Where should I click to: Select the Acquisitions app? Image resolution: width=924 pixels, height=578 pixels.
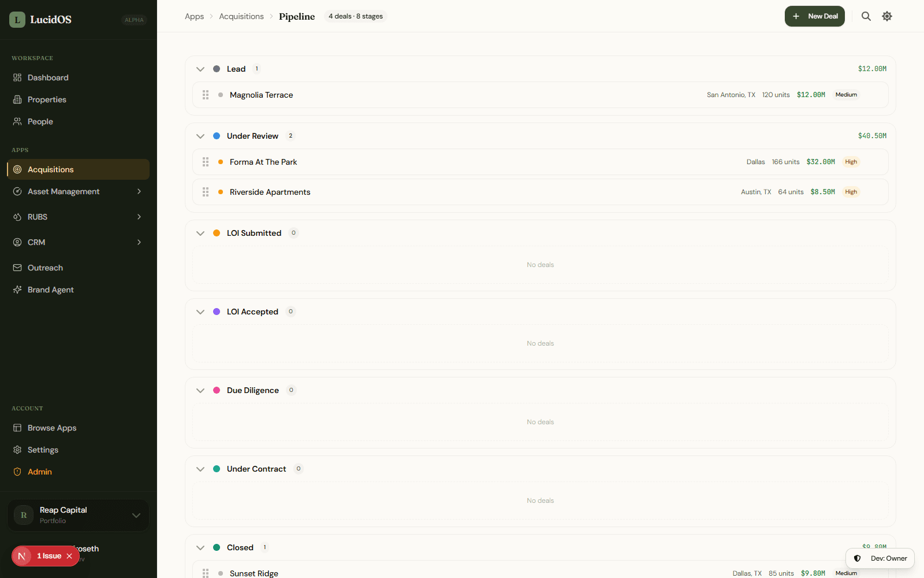78,169
